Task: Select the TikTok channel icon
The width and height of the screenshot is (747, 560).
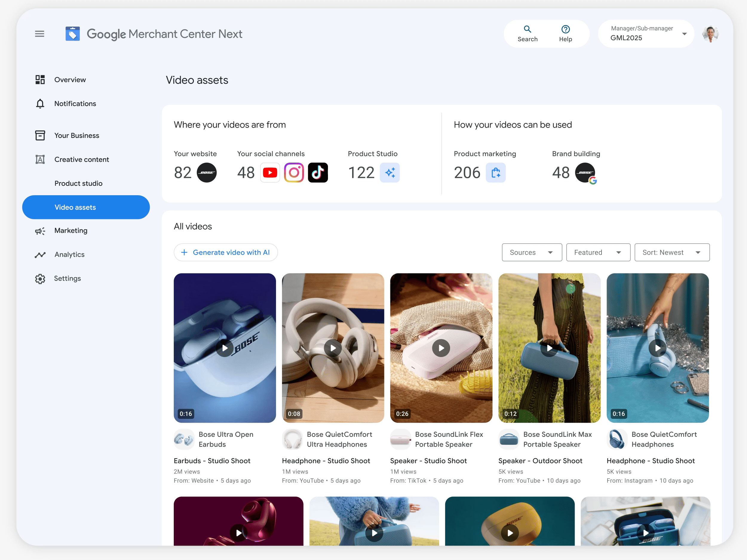Action: 318,173
